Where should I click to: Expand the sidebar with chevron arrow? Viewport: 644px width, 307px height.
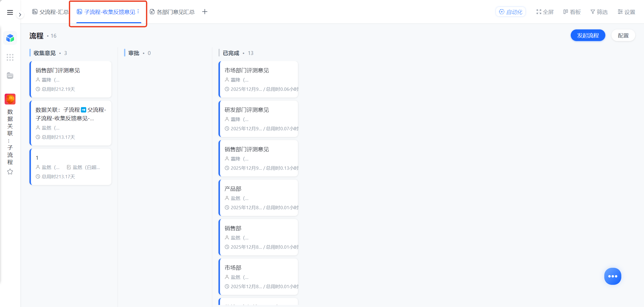(20, 15)
